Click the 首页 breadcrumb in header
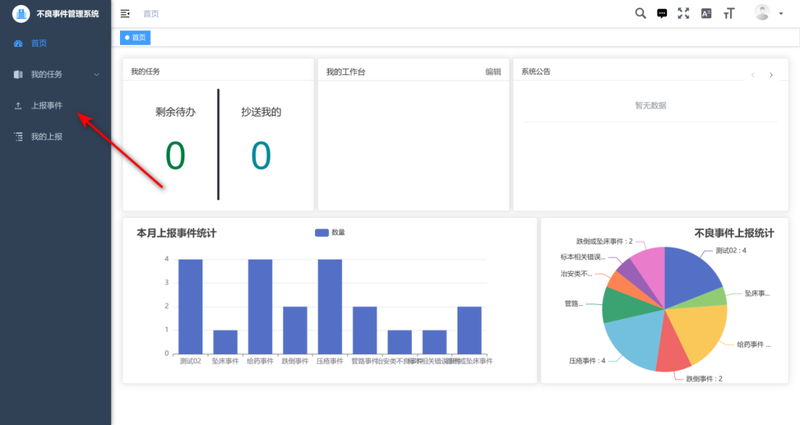 pyautogui.click(x=151, y=14)
